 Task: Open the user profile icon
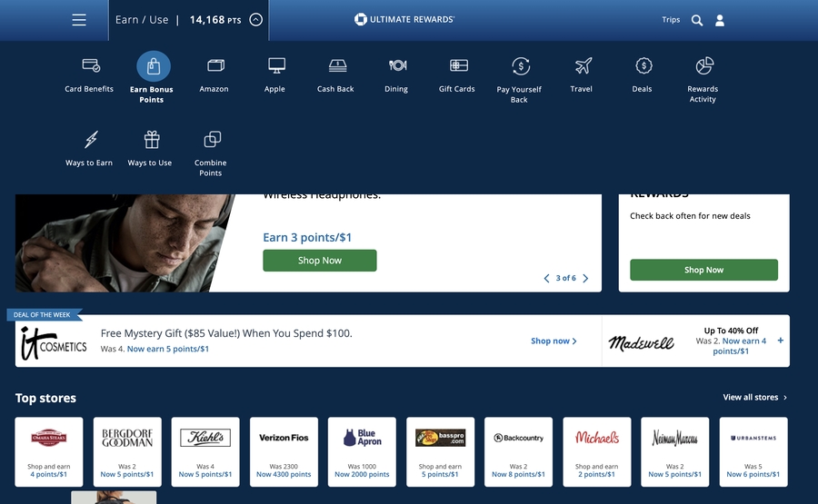[x=720, y=20]
